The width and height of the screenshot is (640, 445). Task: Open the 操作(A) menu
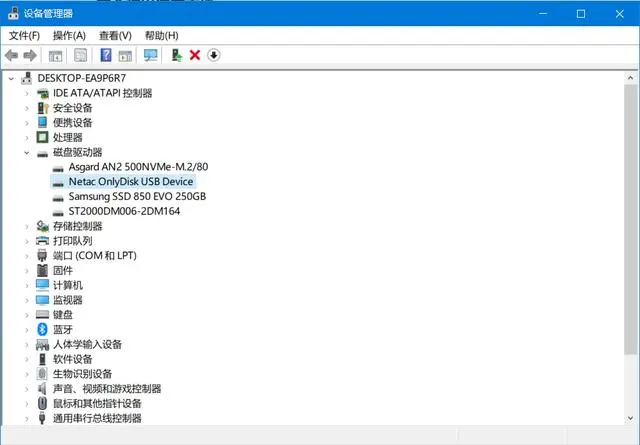69,36
